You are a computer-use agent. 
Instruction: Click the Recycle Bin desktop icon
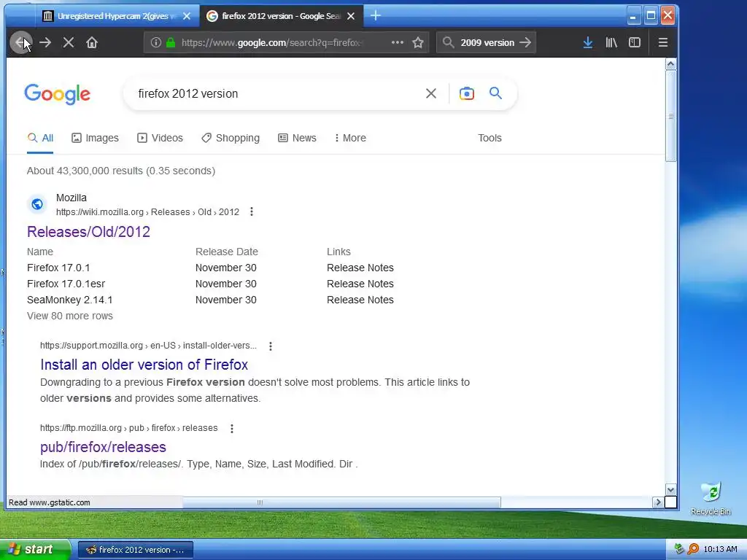coord(711,499)
